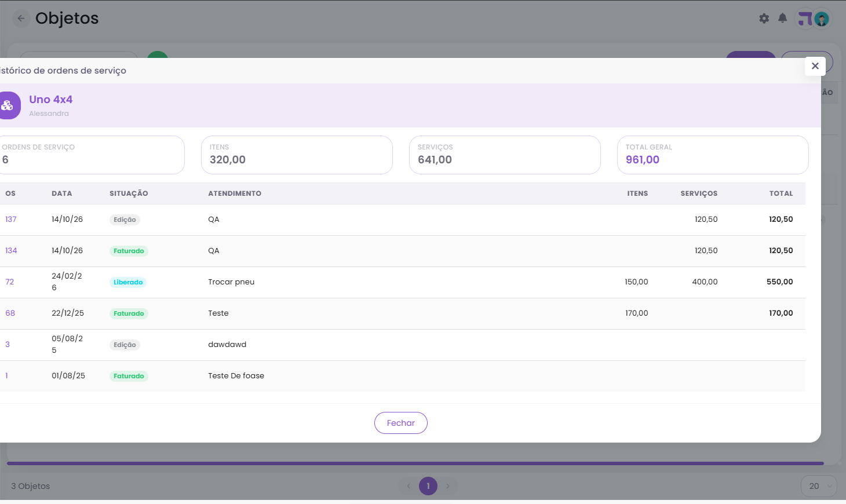Go to next page with right chevron
The width and height of the screenshot is (846, 504).
pyautogui.click(x=448, y=486)
